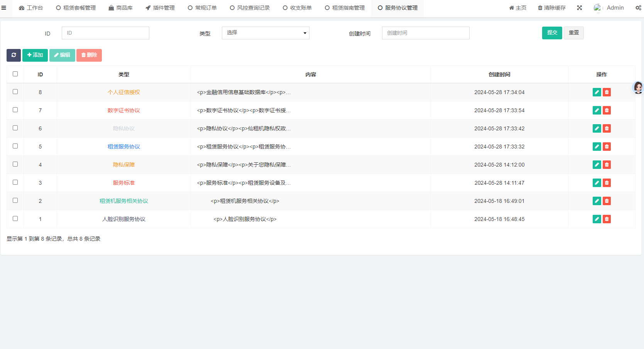Select the checkbox for row ID 3
This screenshot has height=349, width=644.
15,182
